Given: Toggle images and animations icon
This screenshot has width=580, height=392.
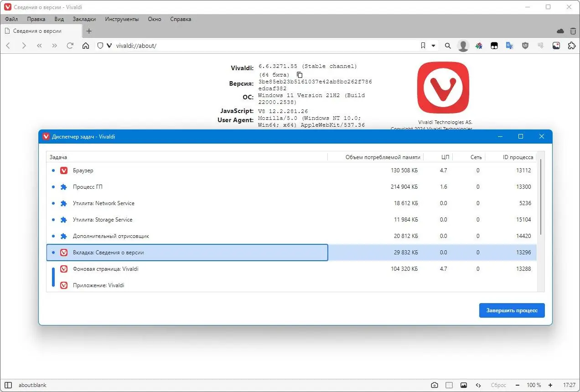Looking at the screenshot, I should click(x=464, y=385).
